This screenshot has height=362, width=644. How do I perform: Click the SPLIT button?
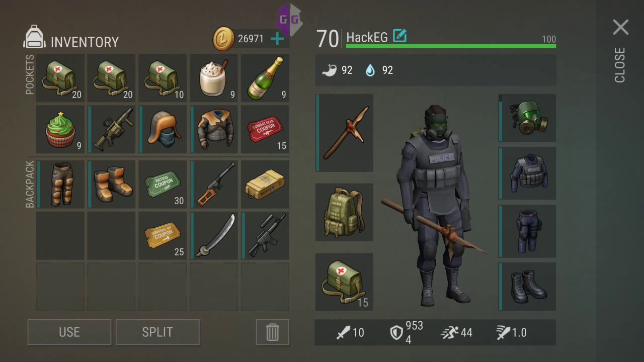point(157,332)
